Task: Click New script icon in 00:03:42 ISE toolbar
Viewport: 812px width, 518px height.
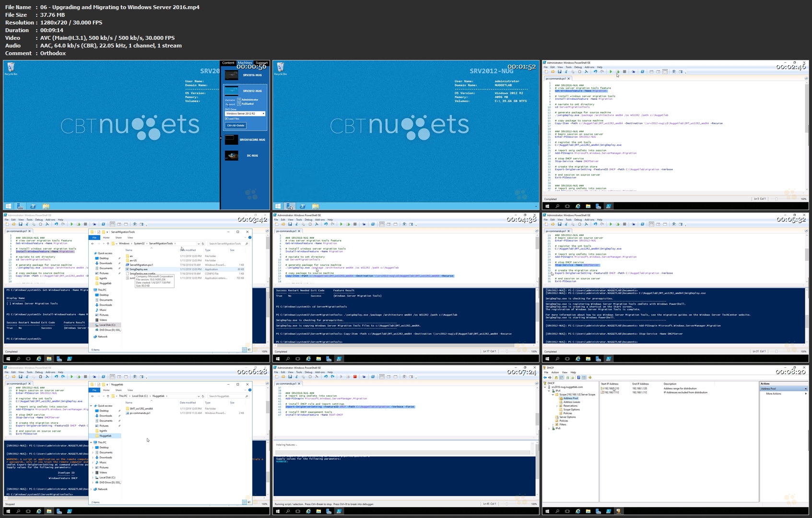Action: coord(8,224)
